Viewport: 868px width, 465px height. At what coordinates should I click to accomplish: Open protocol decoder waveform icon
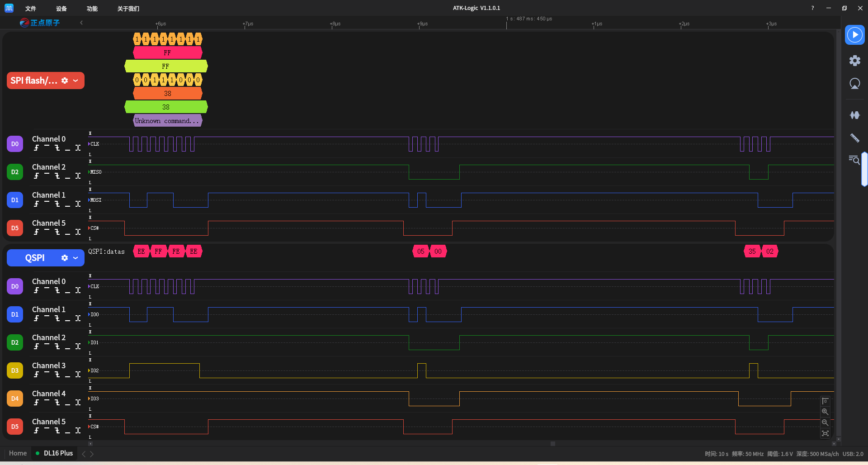click(854, 115)
